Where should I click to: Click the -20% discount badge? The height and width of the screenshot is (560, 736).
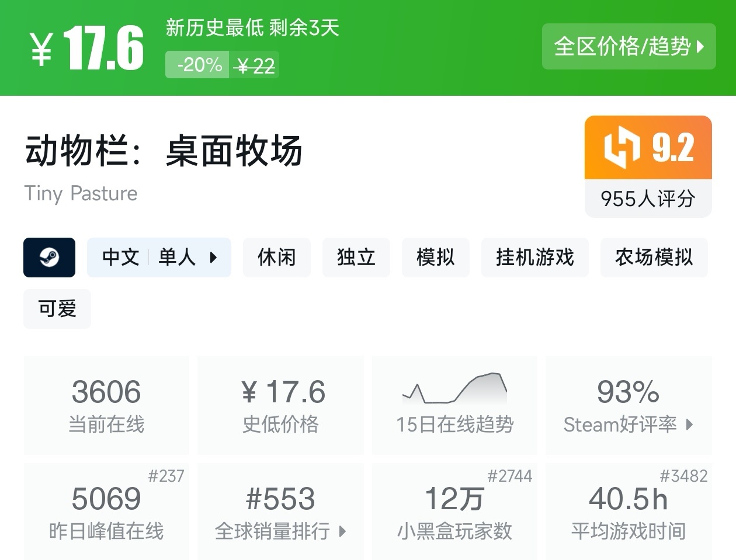tap(198, 65)
